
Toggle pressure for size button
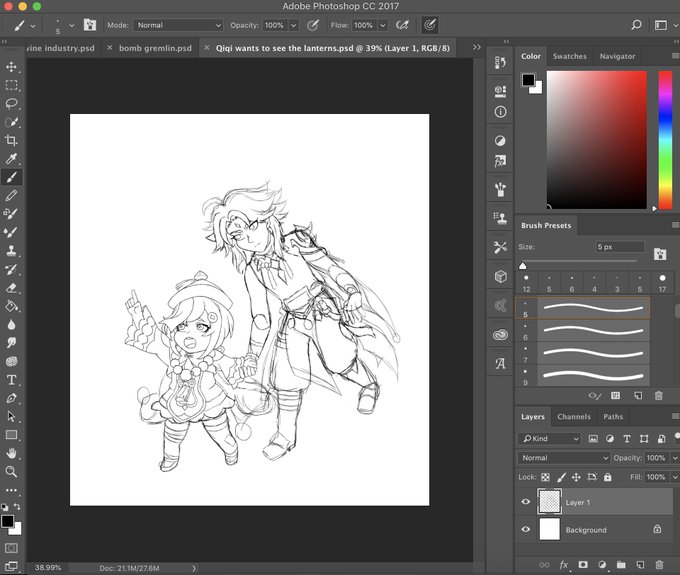tap(429, 25)
